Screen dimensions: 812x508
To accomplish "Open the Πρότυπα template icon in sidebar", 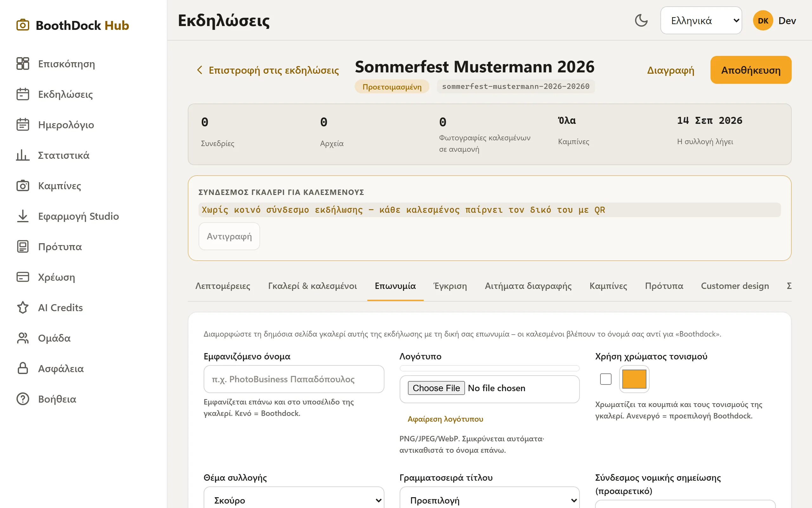I will (x=23, y=247).
